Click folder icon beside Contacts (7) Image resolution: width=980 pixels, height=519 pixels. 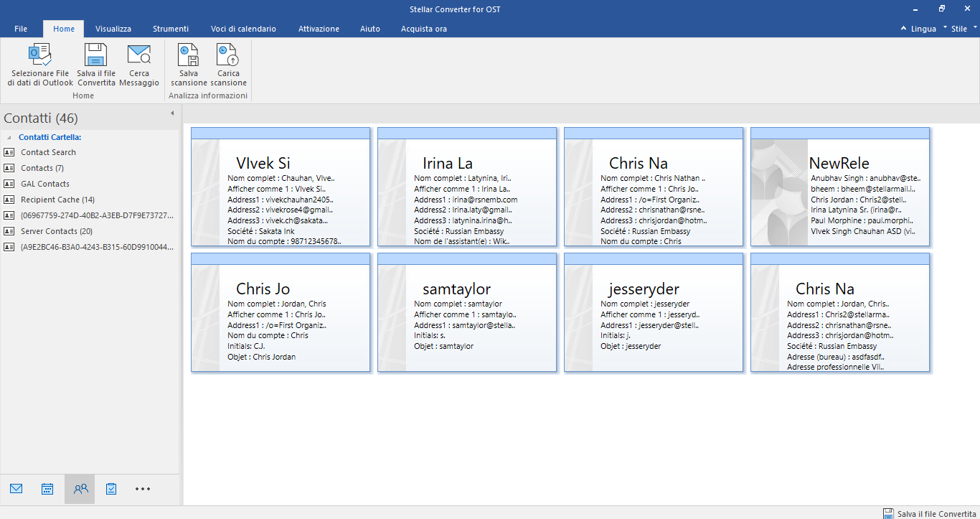[x=9, y=168]
